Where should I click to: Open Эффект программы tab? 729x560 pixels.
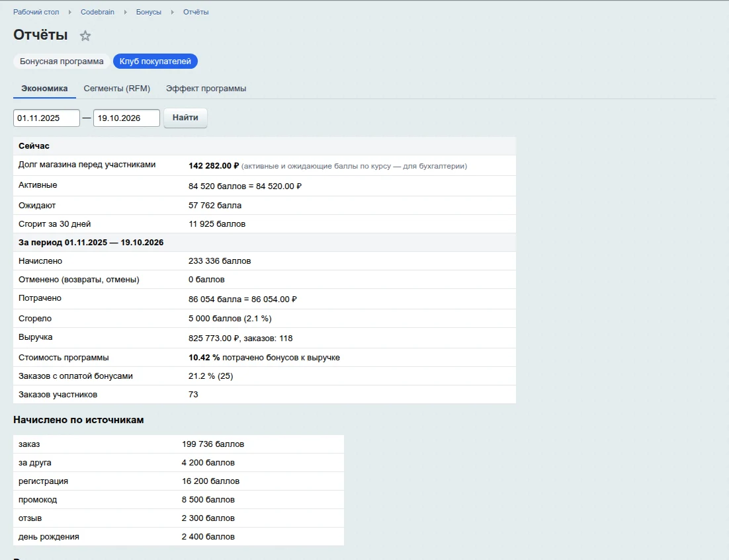[206, 89]
